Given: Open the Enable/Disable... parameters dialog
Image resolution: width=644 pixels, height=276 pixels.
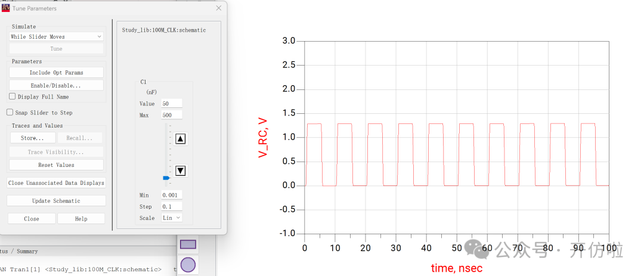Looking at the screenshot, I should pos(56,85).
